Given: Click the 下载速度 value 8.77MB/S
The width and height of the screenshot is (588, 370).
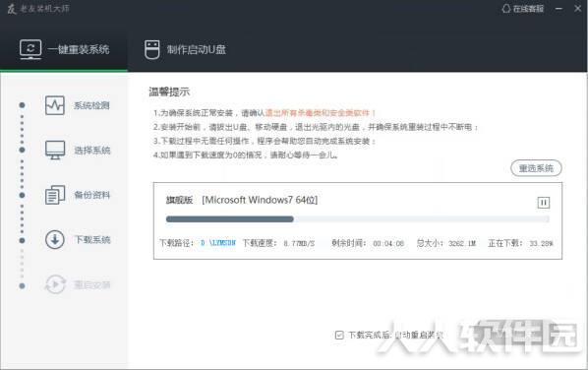Looking at the screenshot, I should [x=299, y=243].
